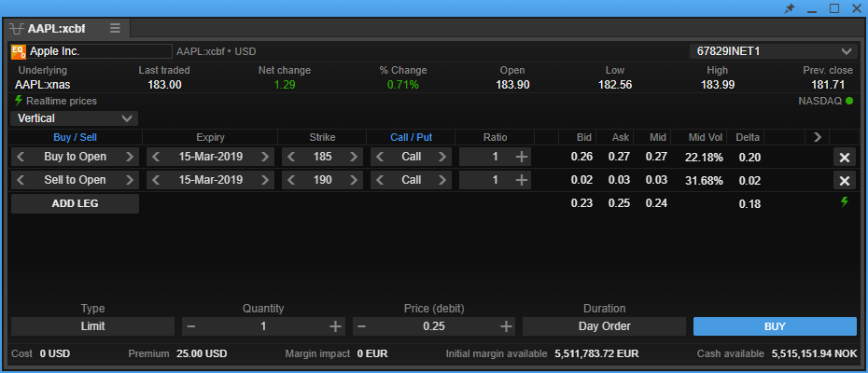Increase Quantity with plus button
The image size is (868, 373).
tap(335, 326)
